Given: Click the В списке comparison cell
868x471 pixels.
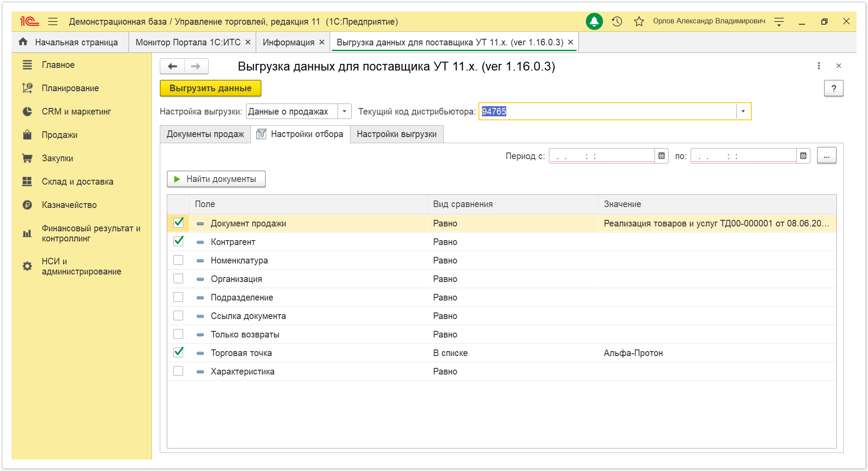Looking at the screenshot, I should [513, 353].
